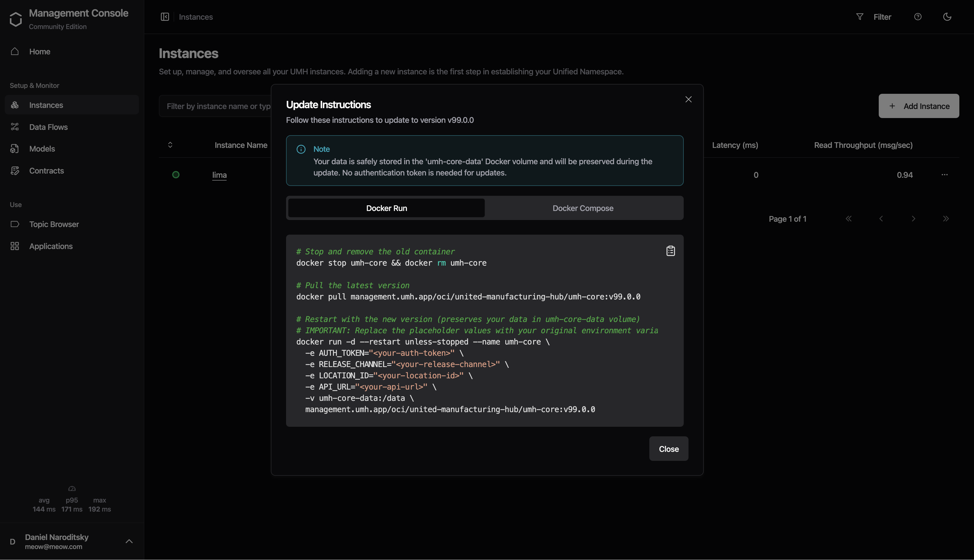The image size is (974, 560).
Task: Click the LOCATION_ID environment line
Action: 389,376
